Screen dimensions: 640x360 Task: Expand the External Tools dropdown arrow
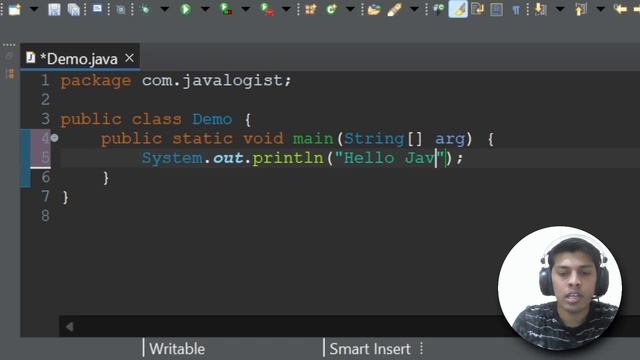pyautogui.click(x=286, y=9)
